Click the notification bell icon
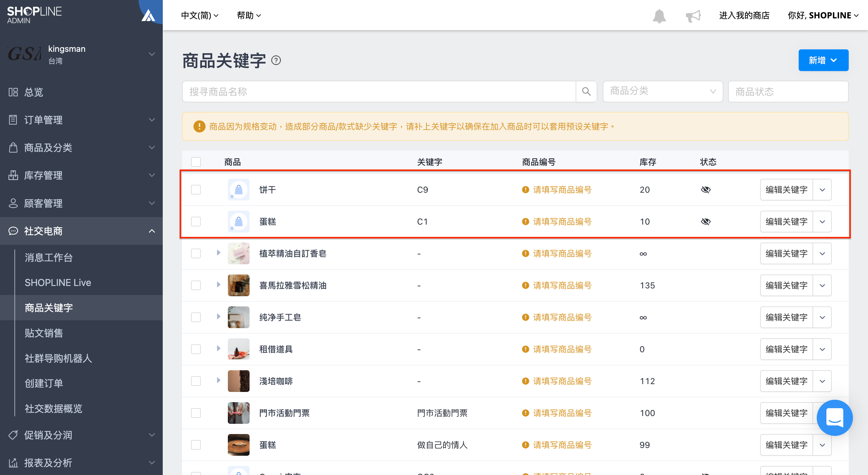 click(x=659, y=16)
